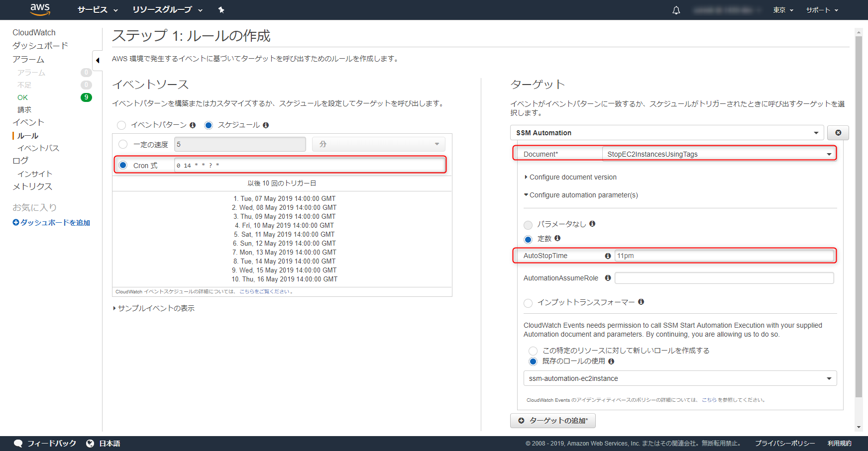The width and height of the screenshot is (868, 451).
Task: Show AutomationAssumeRole info icon
Action: coord(608,278)
